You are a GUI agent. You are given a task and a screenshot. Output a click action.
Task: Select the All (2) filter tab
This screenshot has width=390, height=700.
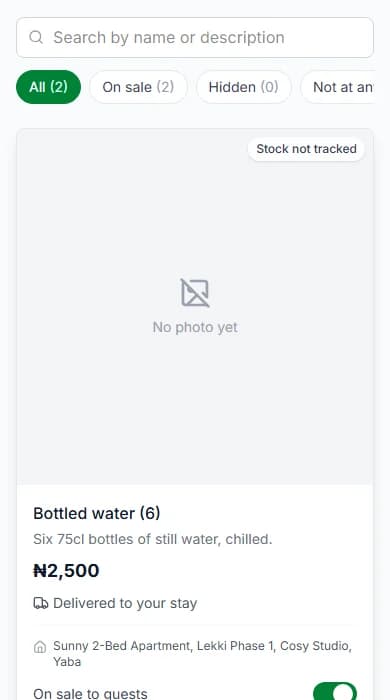pos(49,87)
